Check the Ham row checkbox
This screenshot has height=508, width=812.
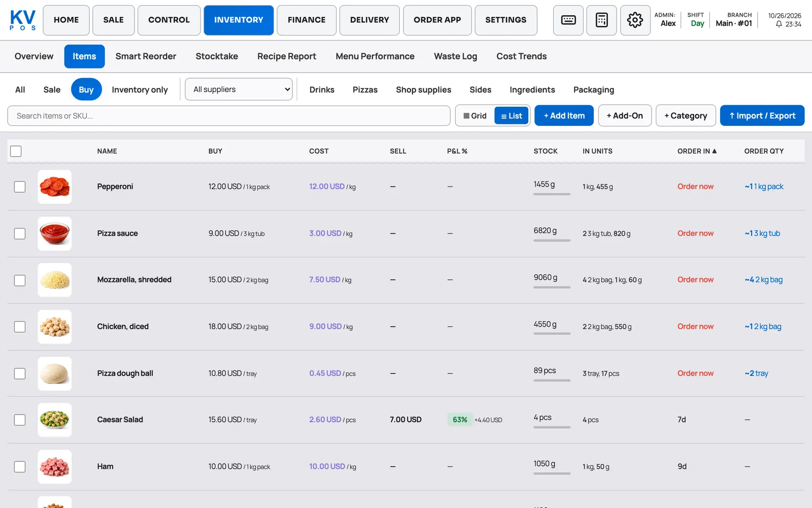coord(20,466)
